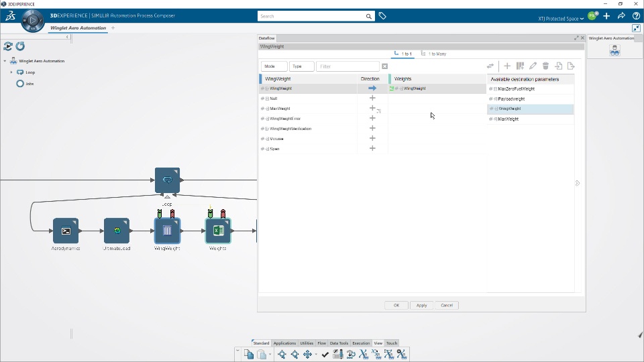The width and height of the screenshot is (644, 362).
Task: Open the 6W tags icon
Action: (382, 16)
